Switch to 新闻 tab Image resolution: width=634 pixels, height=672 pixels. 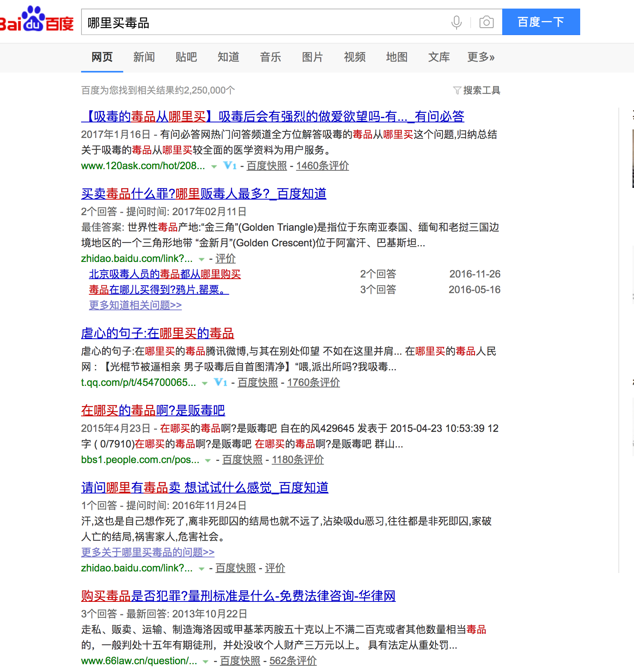point(144,57)
